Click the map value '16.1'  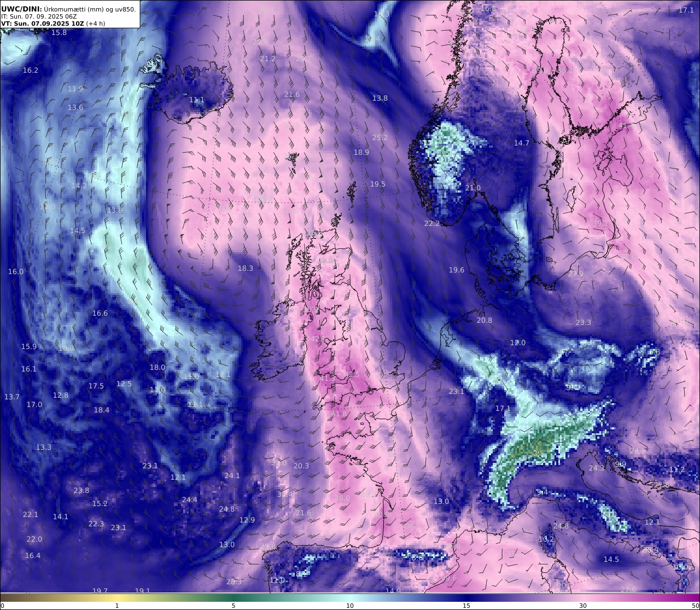pos(29,369)
